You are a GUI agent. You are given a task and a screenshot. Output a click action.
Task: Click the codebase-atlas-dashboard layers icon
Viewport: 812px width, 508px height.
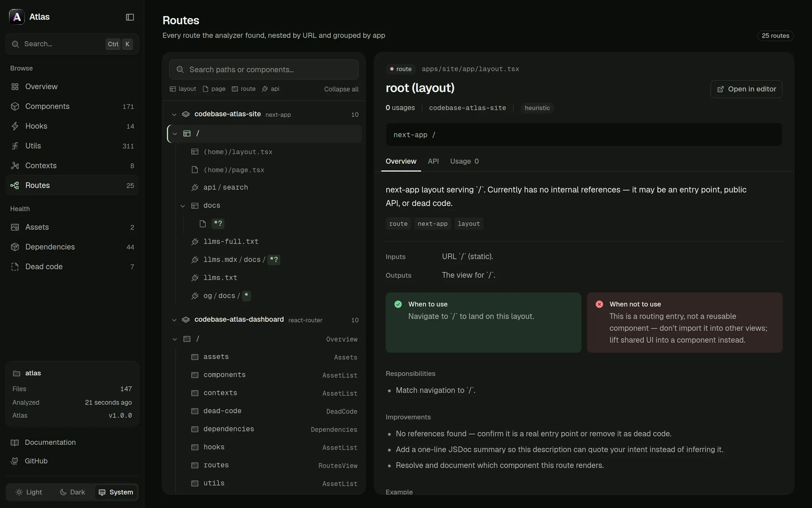(186, 320)
